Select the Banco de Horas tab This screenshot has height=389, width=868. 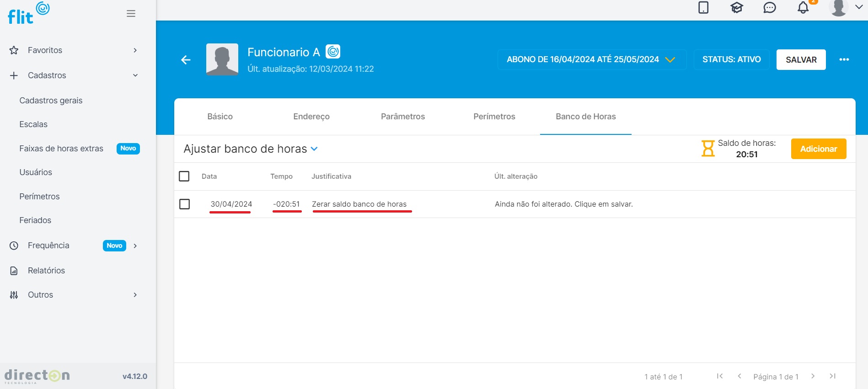tap(586, 117)
